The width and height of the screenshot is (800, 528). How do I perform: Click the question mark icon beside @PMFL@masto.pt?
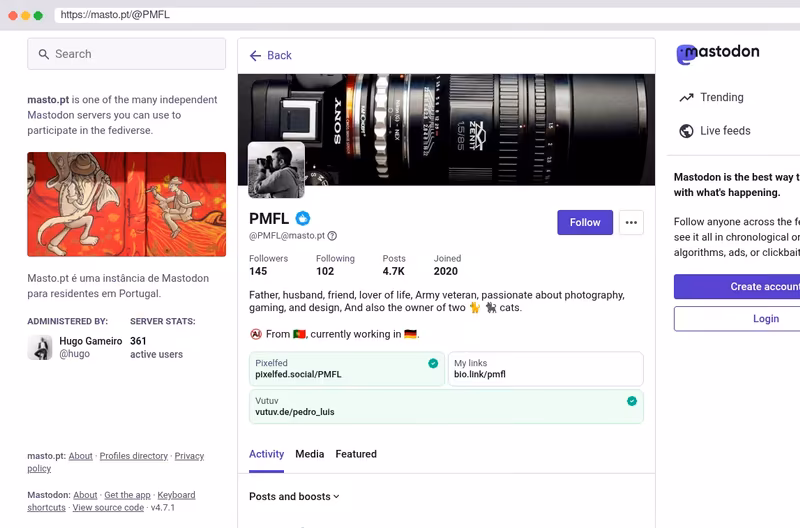tap(332, 236)
